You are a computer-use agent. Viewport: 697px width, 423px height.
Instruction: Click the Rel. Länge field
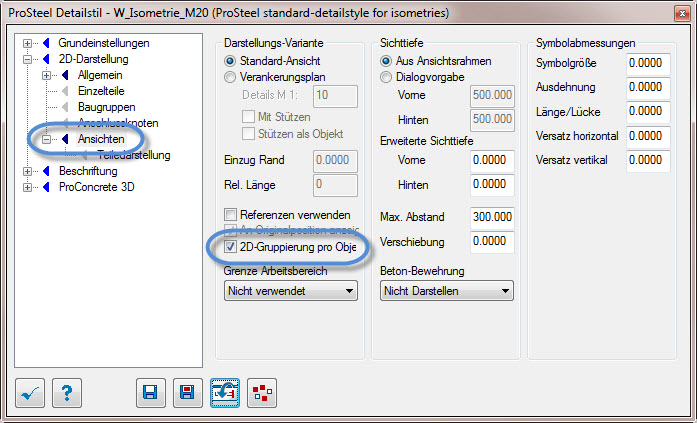pyautogui.click(x=335, y=185)
